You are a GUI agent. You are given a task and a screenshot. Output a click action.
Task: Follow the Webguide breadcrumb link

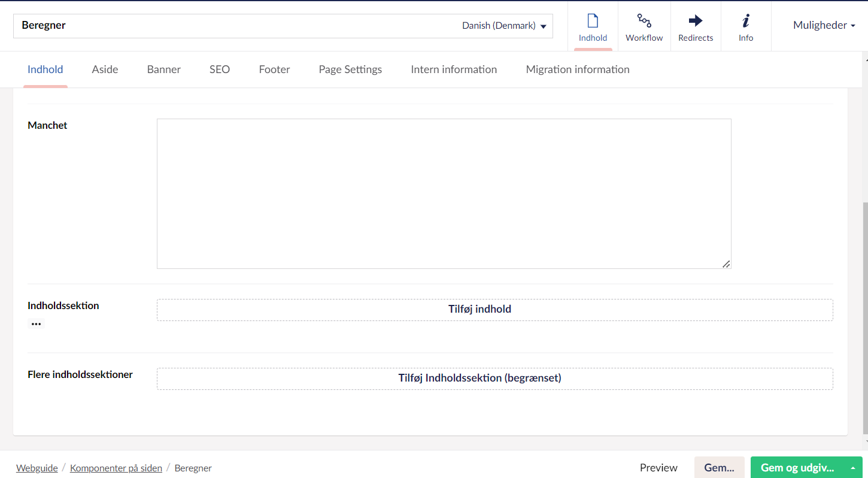(37, 468)
